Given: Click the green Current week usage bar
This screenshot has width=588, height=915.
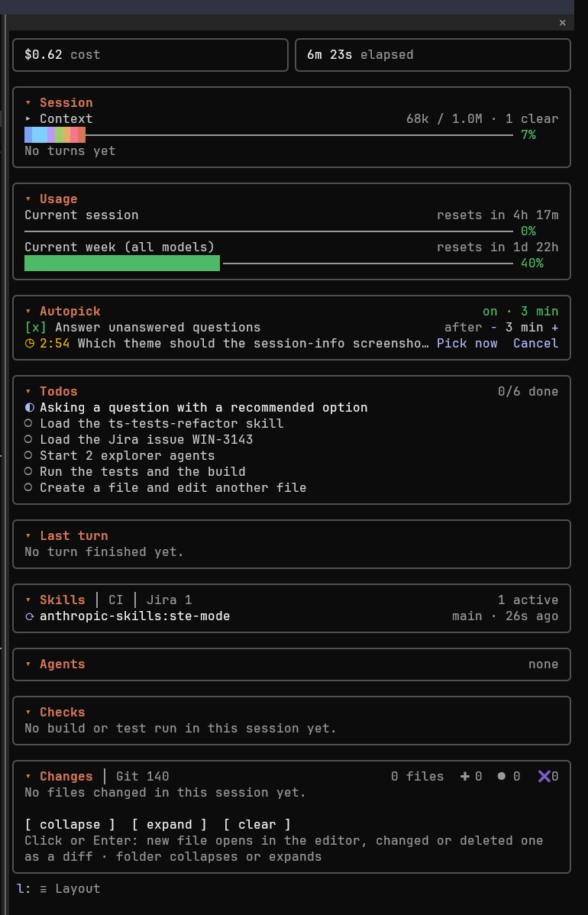Looking at the screenshot, I should click(x=122, y=264).
